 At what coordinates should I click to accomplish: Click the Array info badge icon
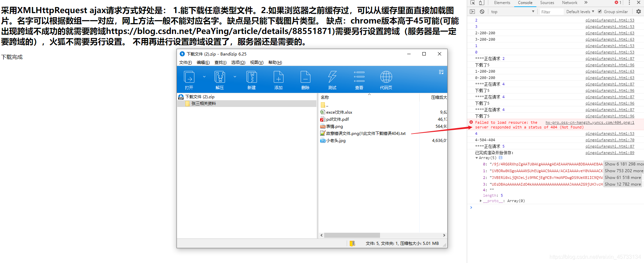(x=500, y=158)
